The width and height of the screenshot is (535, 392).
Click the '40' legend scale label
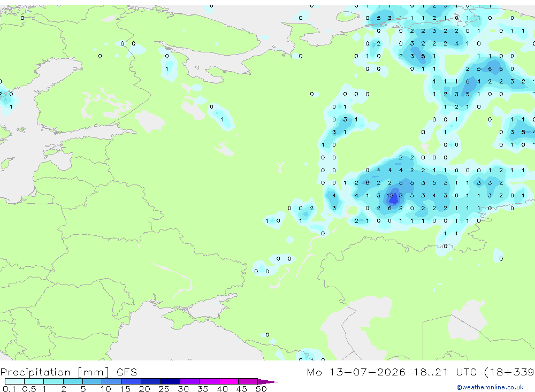click(222, 389)
